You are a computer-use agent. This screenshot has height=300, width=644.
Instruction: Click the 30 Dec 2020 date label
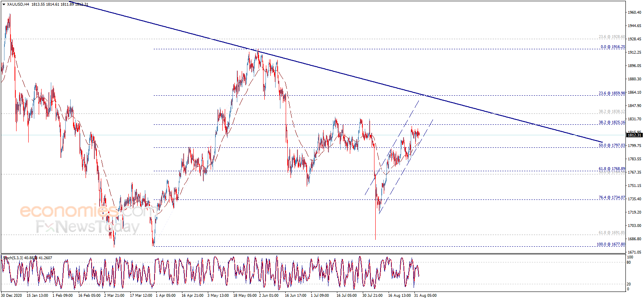click(x=11, y=296)
